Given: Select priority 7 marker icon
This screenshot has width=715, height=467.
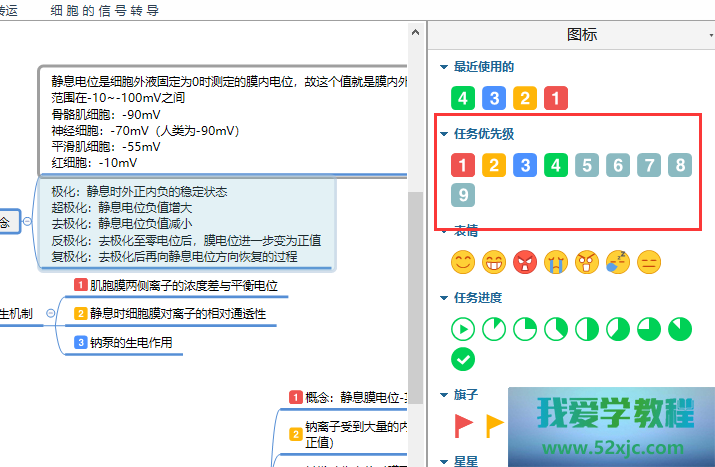Looking at the screenshot, I should [x=648, y=165].
